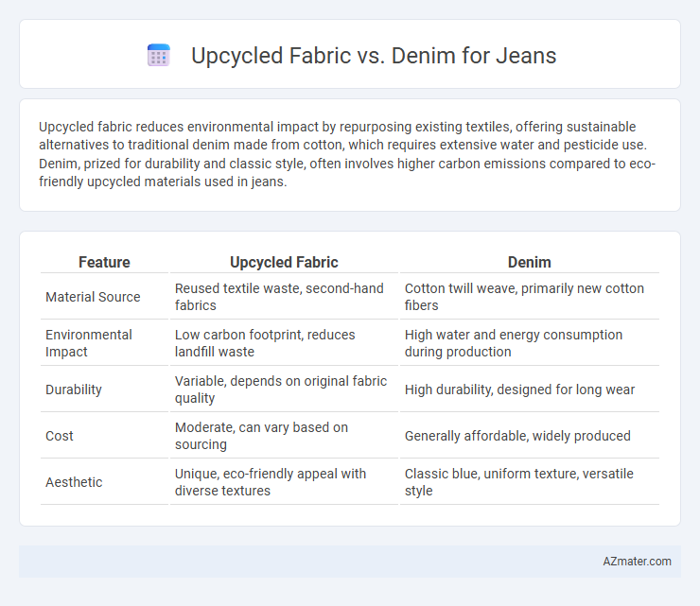Click 'Moderate, can vary based on sourcing' cell
700x606 pixels.
284,436
